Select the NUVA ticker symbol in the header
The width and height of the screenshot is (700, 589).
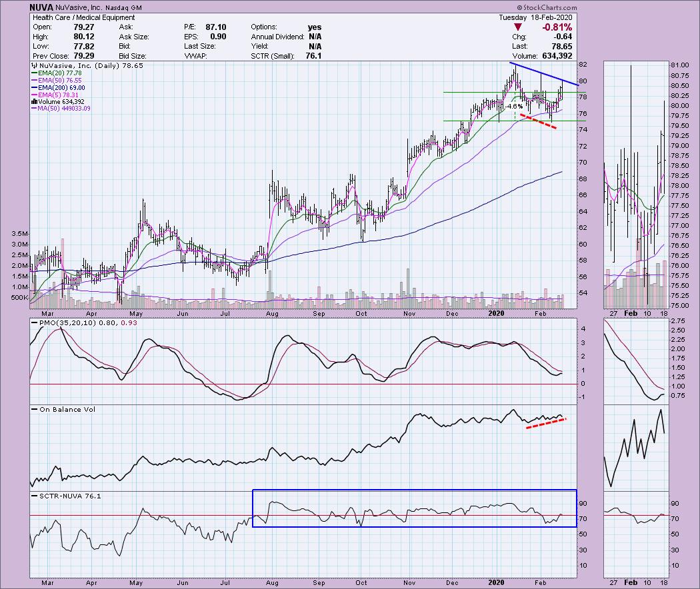(x=43, y=7)
